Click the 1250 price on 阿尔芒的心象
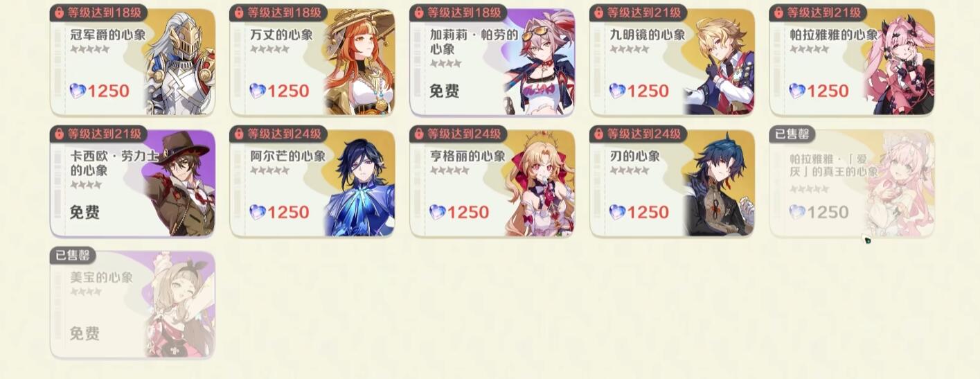980x379 pixels. click(x=288, y=212)
